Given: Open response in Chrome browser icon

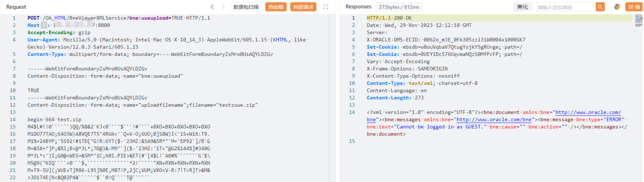Looking at the screenshot, I should pyautogui.click(x=617, y=7).
